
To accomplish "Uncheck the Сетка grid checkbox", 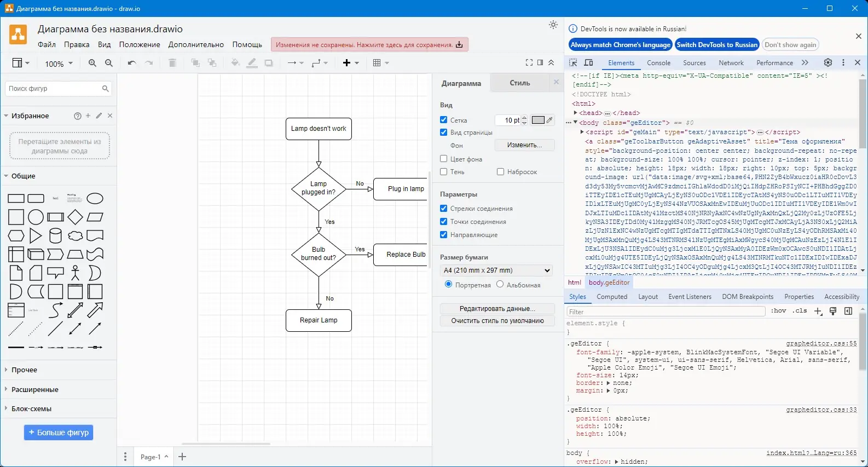I will [x=444, y=119].
